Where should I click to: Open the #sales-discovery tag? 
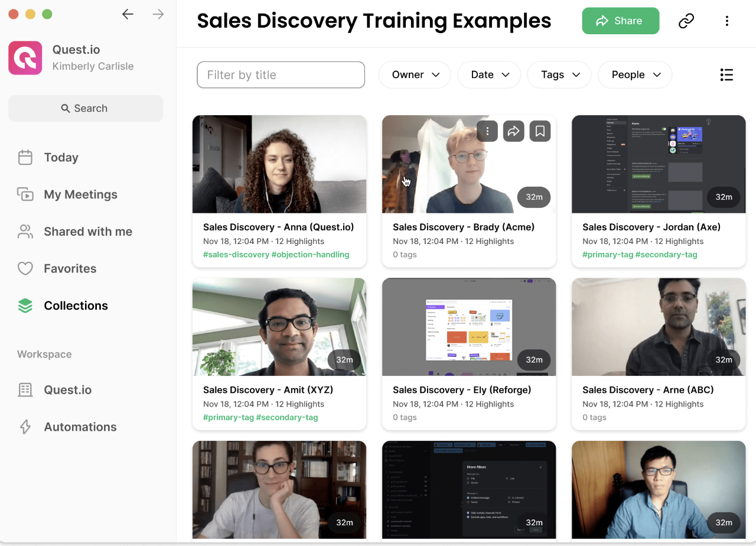(236, 254)
